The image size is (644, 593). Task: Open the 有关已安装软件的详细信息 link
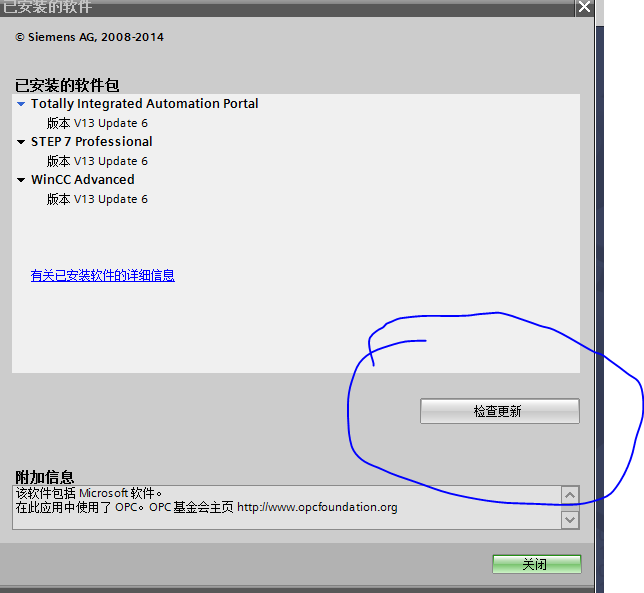click(103, 276)
